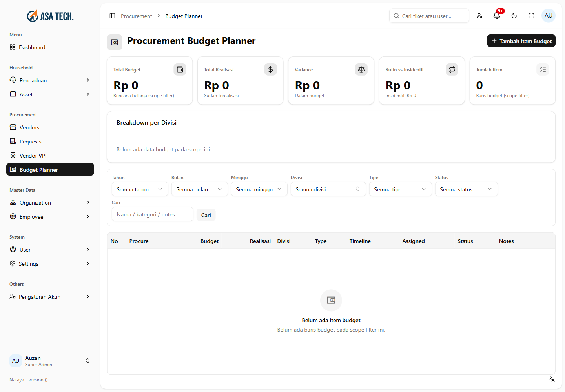The width and height of the screenshot is (565, 392).
Task: Open Requests in Procurement menu
Action: pos(50,142)
